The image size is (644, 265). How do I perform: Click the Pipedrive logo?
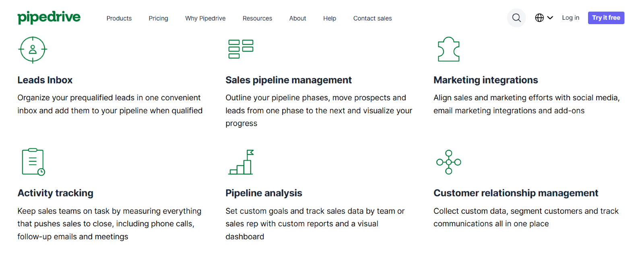49,17
